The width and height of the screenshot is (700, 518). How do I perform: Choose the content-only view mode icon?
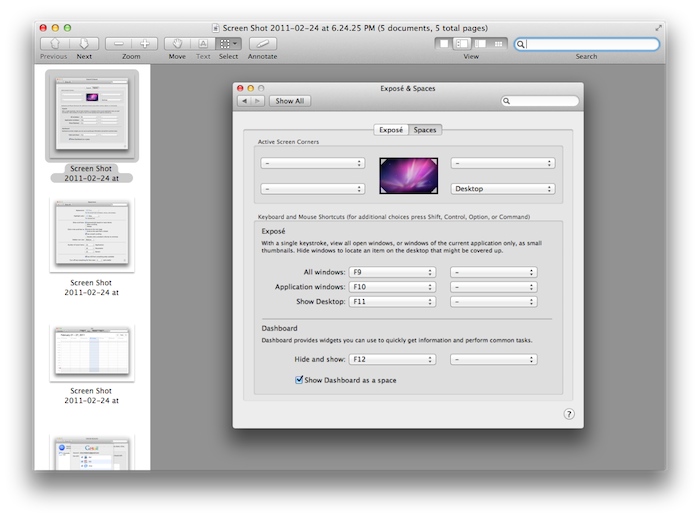pos(444,44)
